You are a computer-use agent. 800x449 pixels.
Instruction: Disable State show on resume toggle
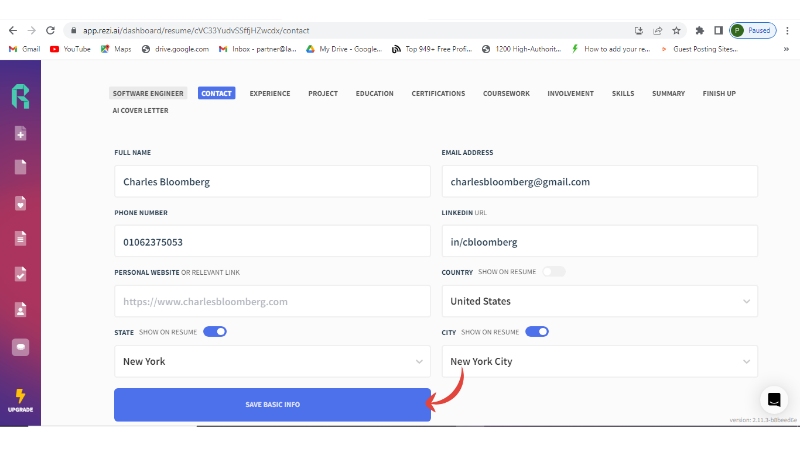click(x=215, y=331)
